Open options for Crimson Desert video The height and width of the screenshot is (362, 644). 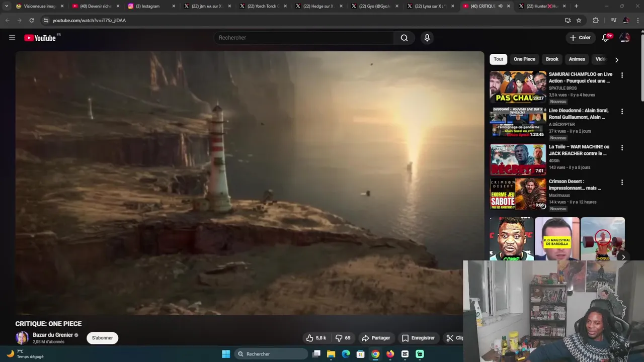(x=622, y=182)
